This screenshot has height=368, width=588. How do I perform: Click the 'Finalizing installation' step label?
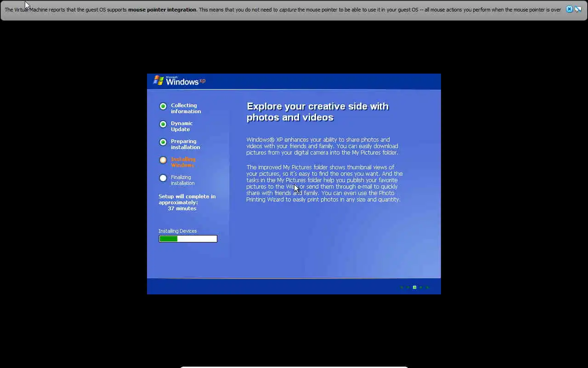point(183,180)
